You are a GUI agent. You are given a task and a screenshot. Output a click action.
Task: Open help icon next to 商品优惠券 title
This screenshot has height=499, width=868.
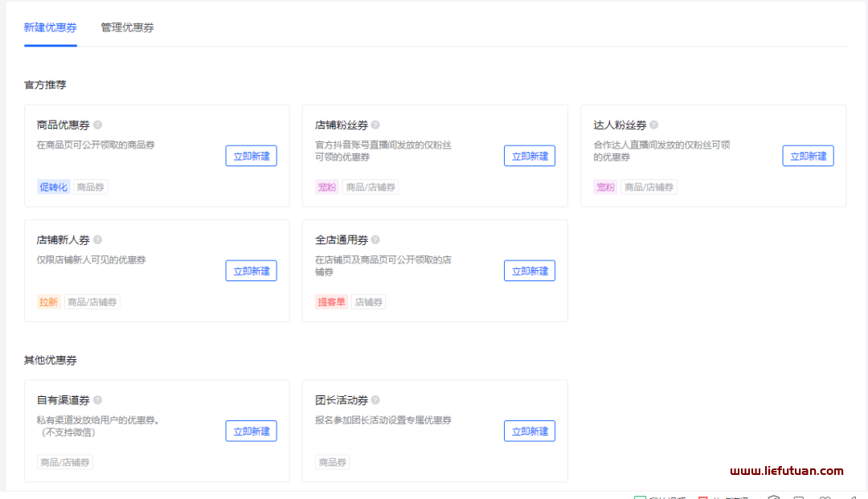click(97, 125)
